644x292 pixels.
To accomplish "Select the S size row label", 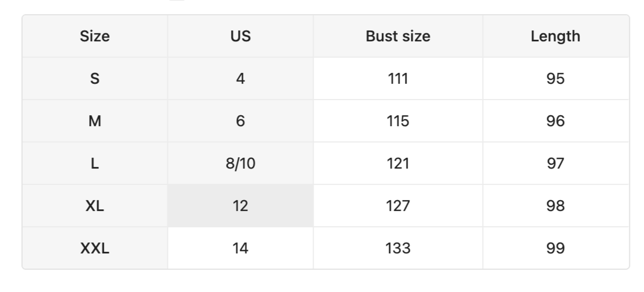I will [x=95, y=79].
